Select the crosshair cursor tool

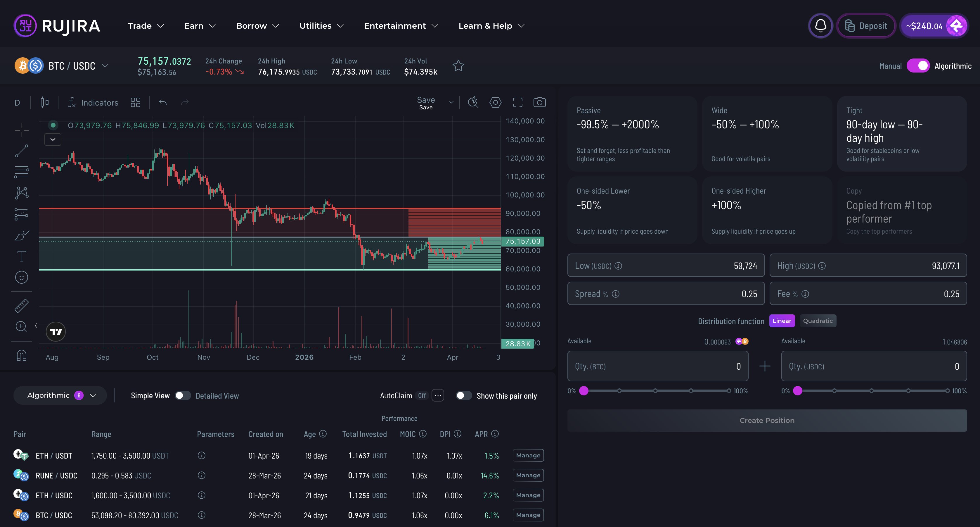click(x=22, y=130)
